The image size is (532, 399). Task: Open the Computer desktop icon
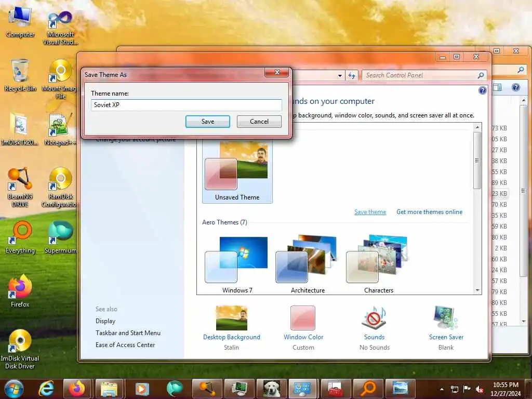click(x=20, y=21)
